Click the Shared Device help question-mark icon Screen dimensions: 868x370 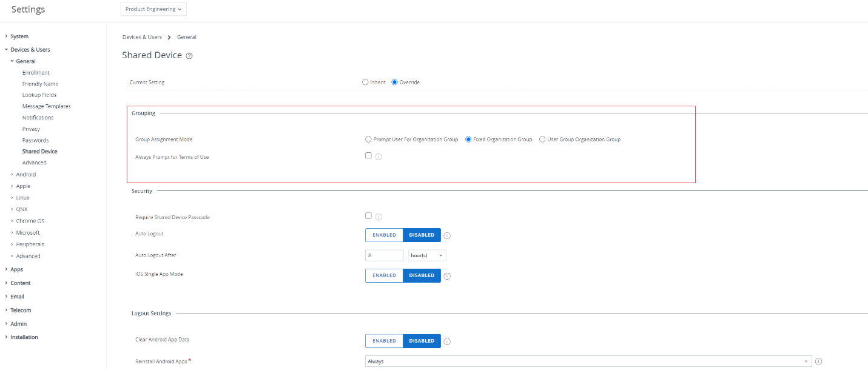(189, 56)
